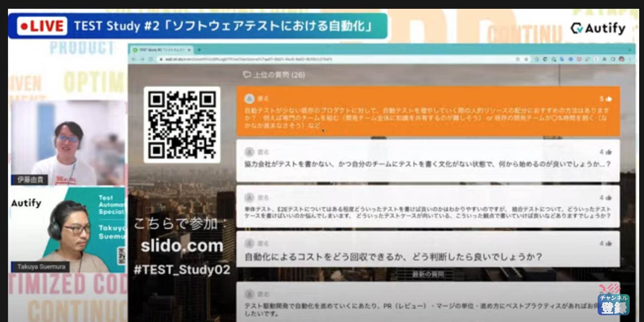Click the avatar on the テスト駆動開発 question card
Viewport: 644px width, 322px height.
pyautogui.click(x=249, y=294)
